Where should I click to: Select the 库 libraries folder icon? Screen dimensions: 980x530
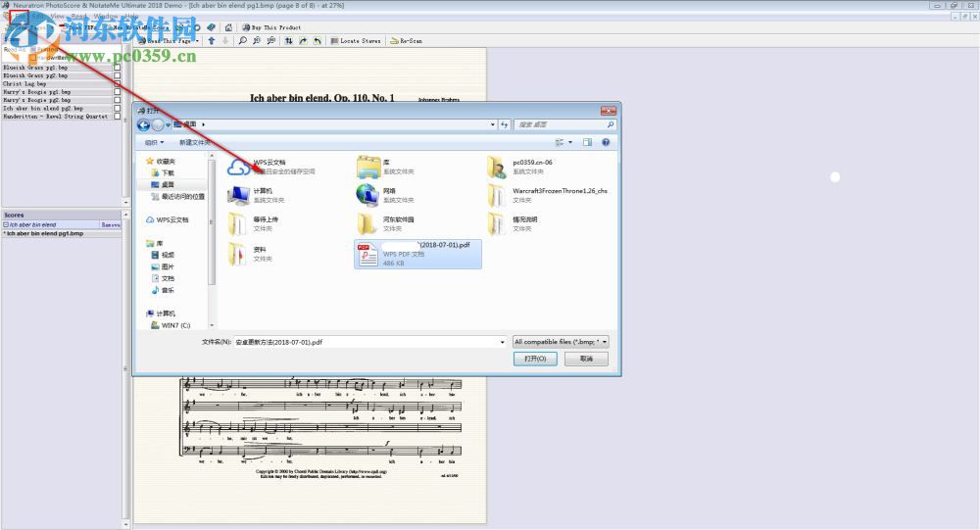(x=368, y=167)
